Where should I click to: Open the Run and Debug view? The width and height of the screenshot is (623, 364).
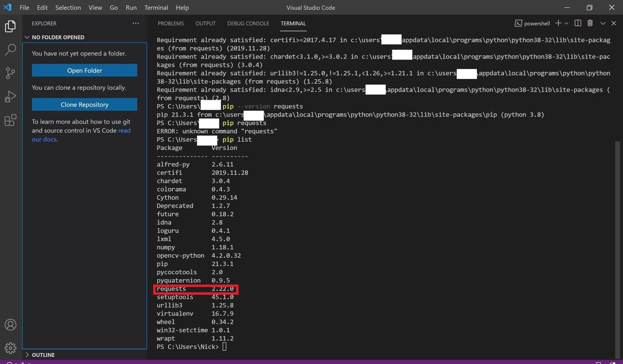[x=10, y=96]
